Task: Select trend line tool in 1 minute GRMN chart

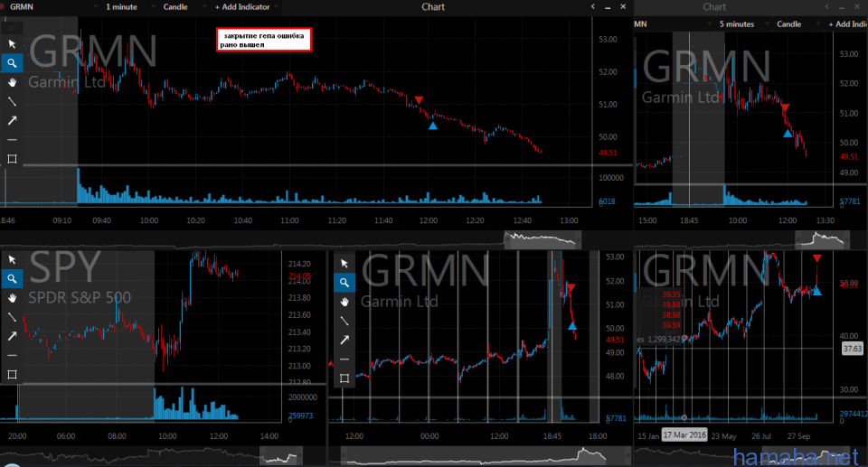Action: pyautogui.click(x=12, y=101)
